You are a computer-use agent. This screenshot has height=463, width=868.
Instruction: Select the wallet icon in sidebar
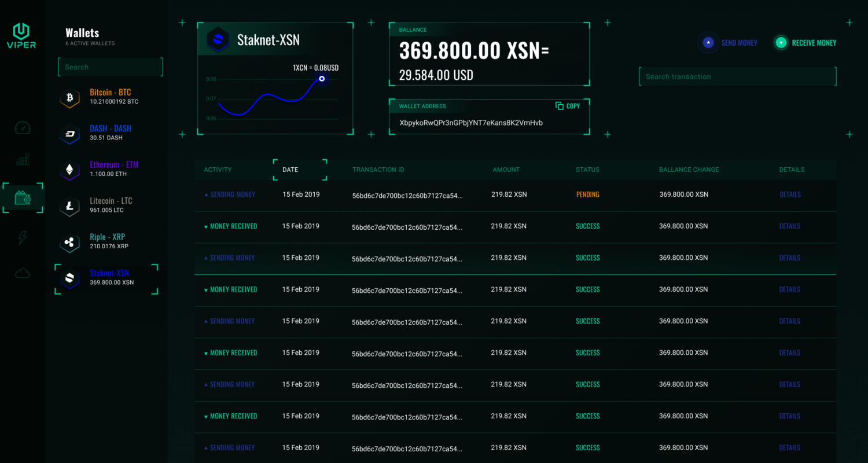(23, 198)
